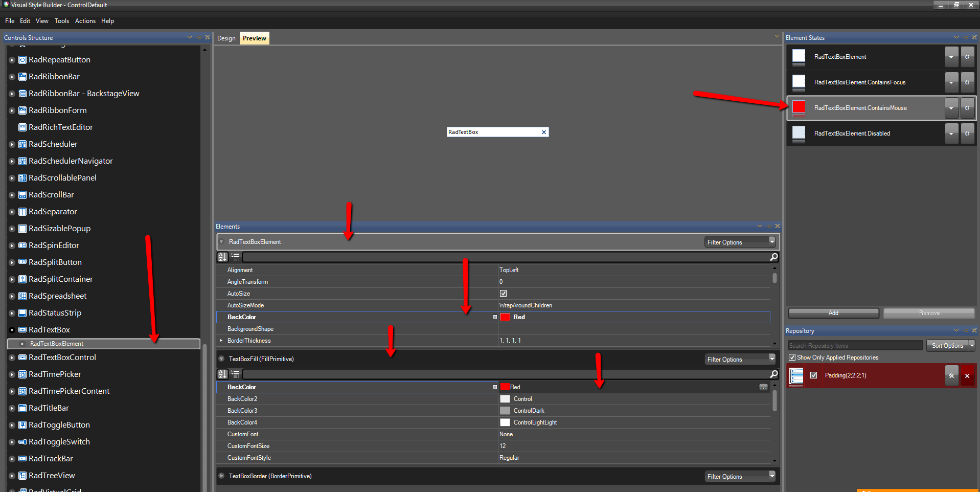Click the Remove state button
This screenshot has width=980, height=492.
pyautogui.click(x=929, y=313)
